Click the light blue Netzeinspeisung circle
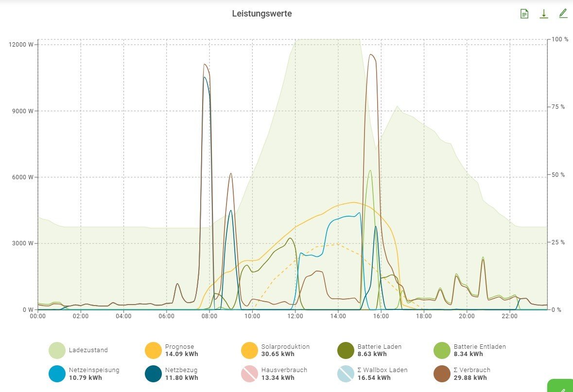This screenshot has height=392, width=573. click(x=57, y=374)
